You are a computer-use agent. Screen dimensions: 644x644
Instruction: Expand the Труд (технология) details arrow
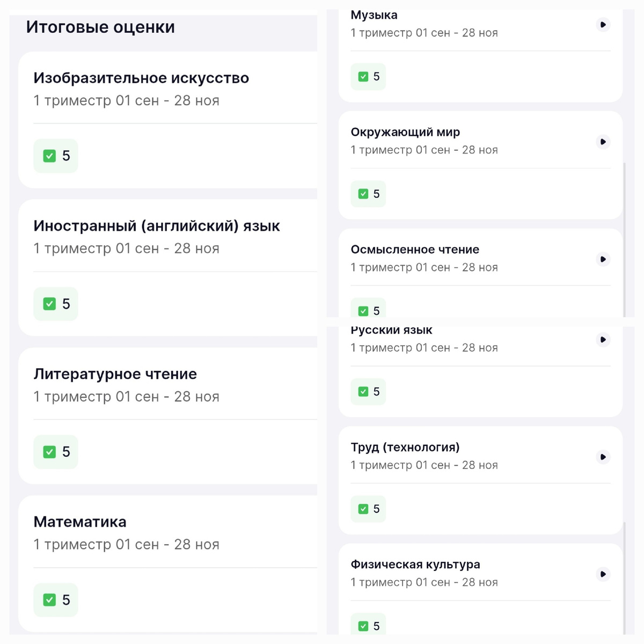pos(603,457)
